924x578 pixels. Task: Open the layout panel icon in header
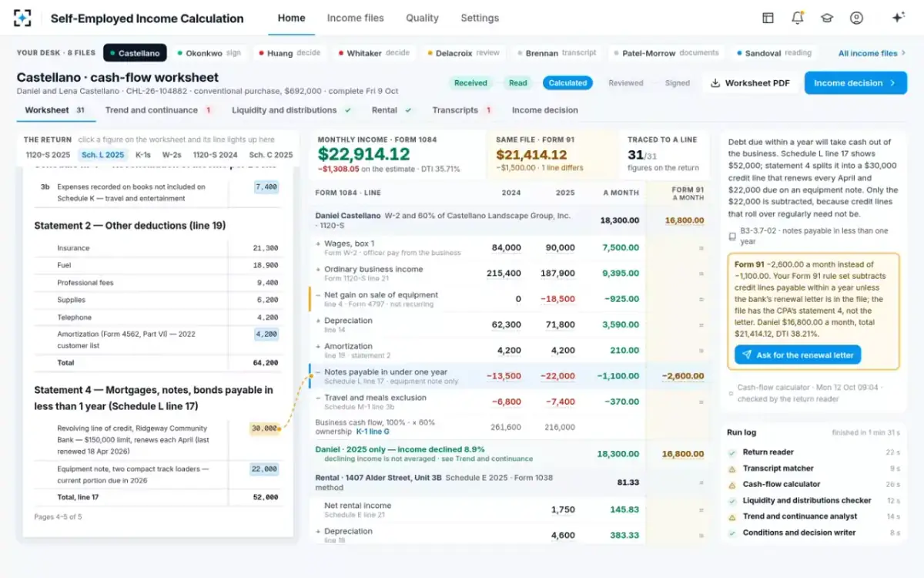[x=768, y=18]
